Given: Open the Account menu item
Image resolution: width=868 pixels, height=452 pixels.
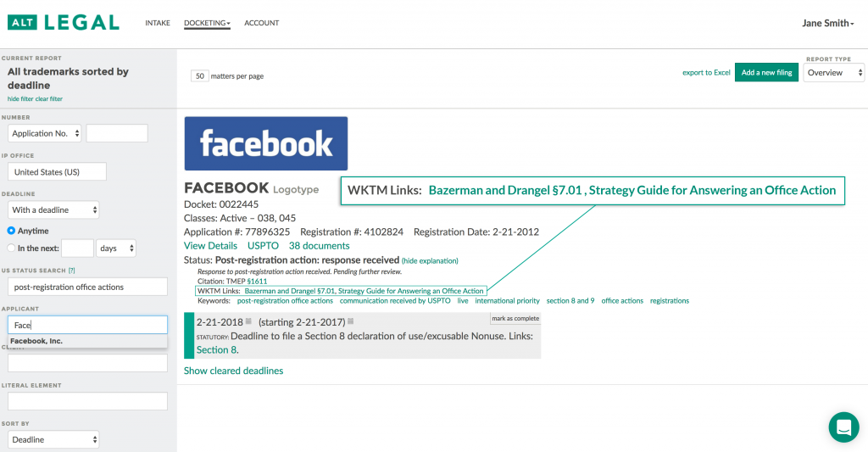Looking at the screenshot, I should point(262,23).
